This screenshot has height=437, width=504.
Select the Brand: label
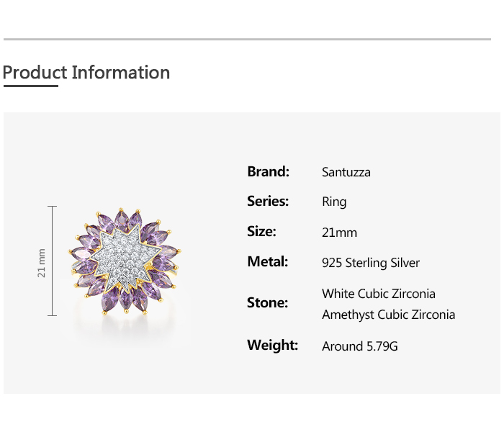268,171
